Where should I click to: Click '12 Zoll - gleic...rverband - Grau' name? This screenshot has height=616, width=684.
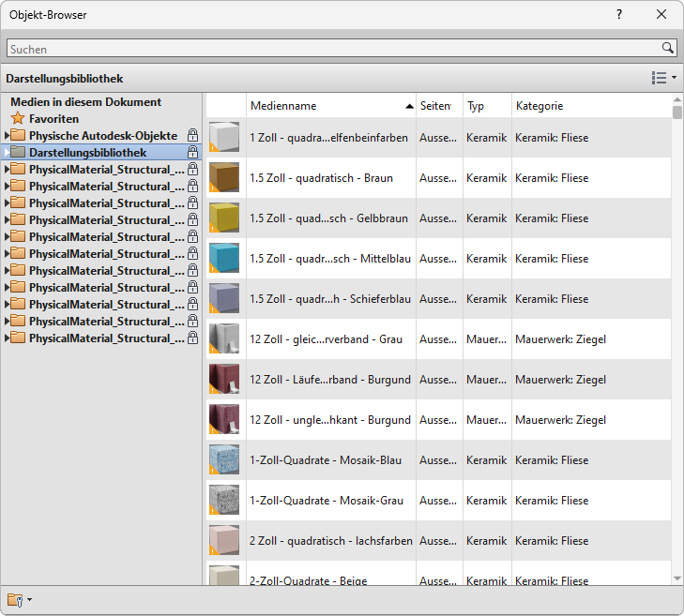click(x=326, y=339)
